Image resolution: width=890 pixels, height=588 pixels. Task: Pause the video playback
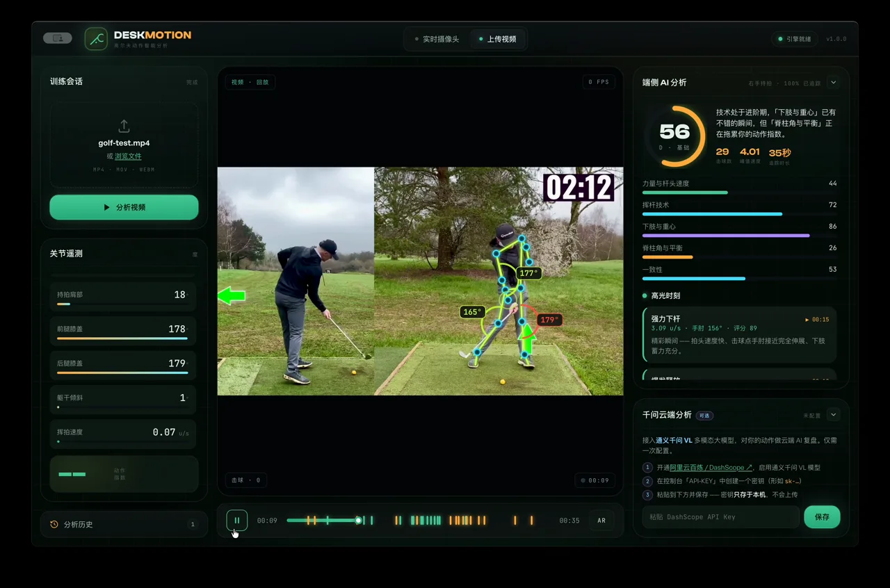coord(236,520)
